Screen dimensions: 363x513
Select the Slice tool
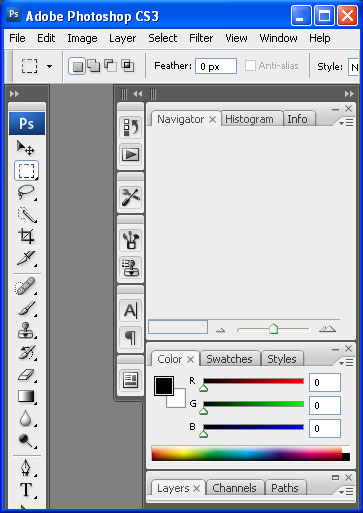pos(26,258)
